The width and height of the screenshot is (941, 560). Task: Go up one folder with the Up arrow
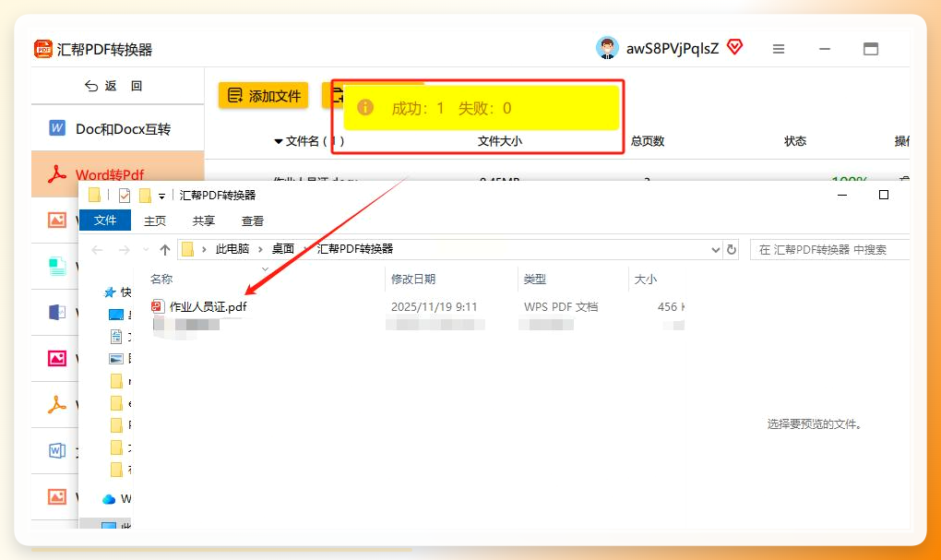click(165, 249)
